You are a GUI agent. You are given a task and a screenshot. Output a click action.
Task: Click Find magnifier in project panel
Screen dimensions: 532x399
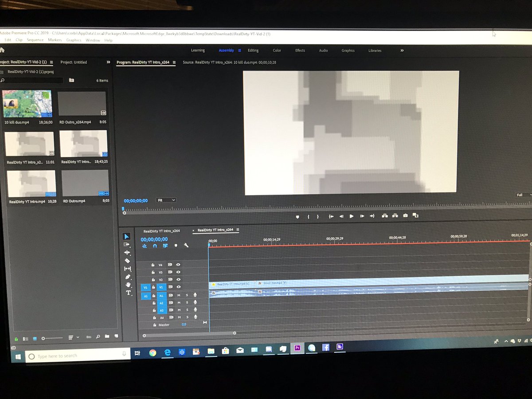[x=98, y=337]
